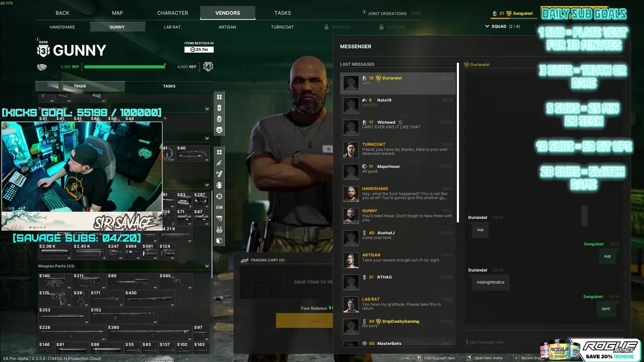644x362 pixels.
Task: Click the rank 4 badge next to 4,000 REP
Action: (208, 66)
